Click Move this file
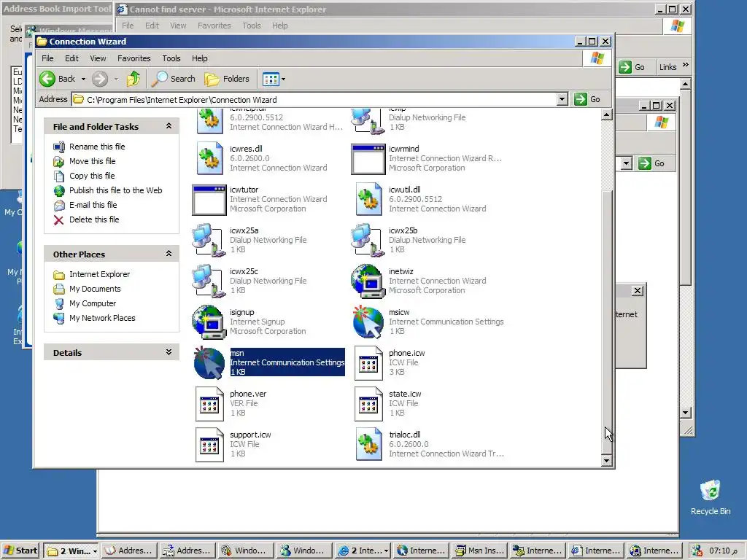Image resolution: width=747 pixels, height=560 pixels. (93, 161)
